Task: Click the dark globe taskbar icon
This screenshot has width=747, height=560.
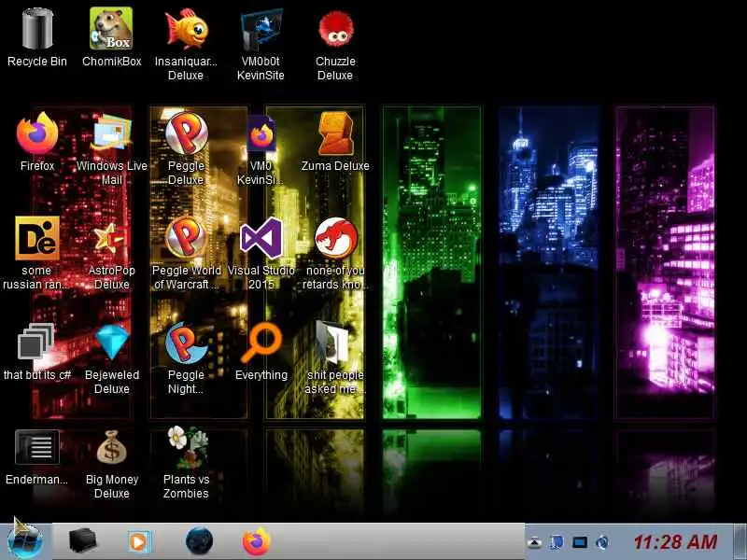Action: coord(199,541)
